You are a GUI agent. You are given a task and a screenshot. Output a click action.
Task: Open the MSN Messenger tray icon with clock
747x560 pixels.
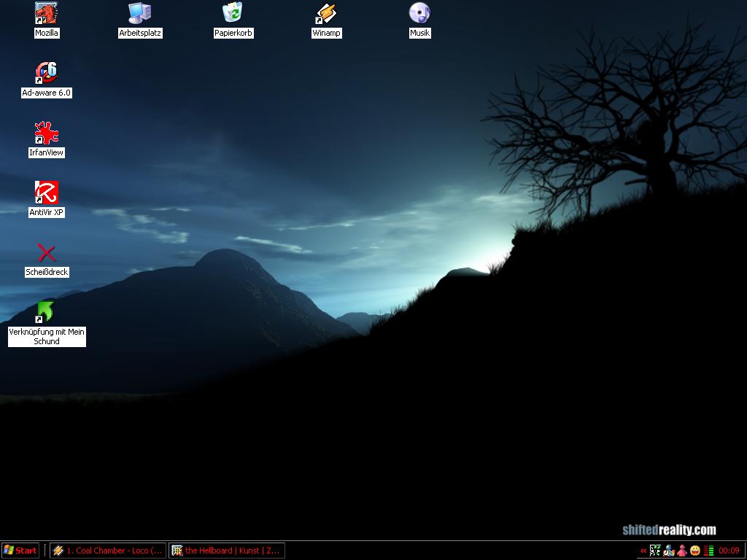click(668, 551)
